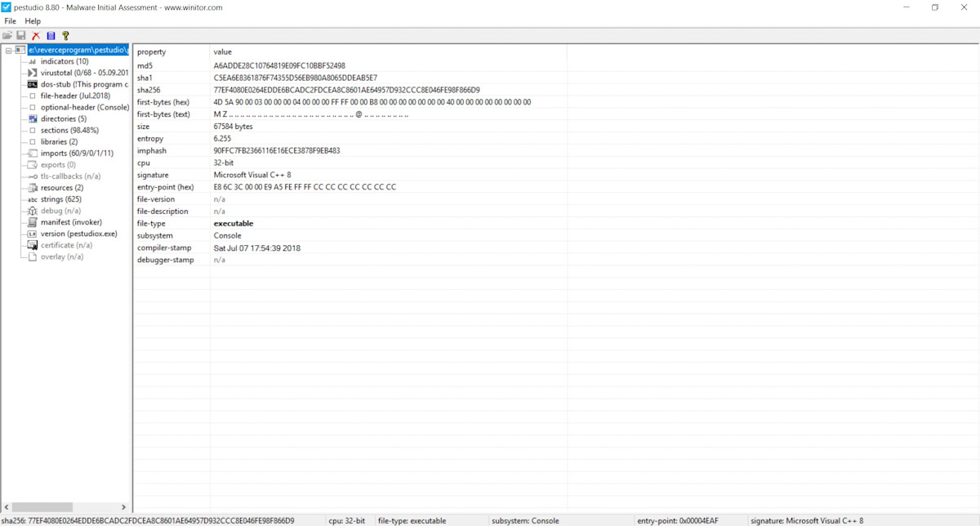Click the strings abc icon
Viewport: 980px width, 526px height.
pos(33,199)
